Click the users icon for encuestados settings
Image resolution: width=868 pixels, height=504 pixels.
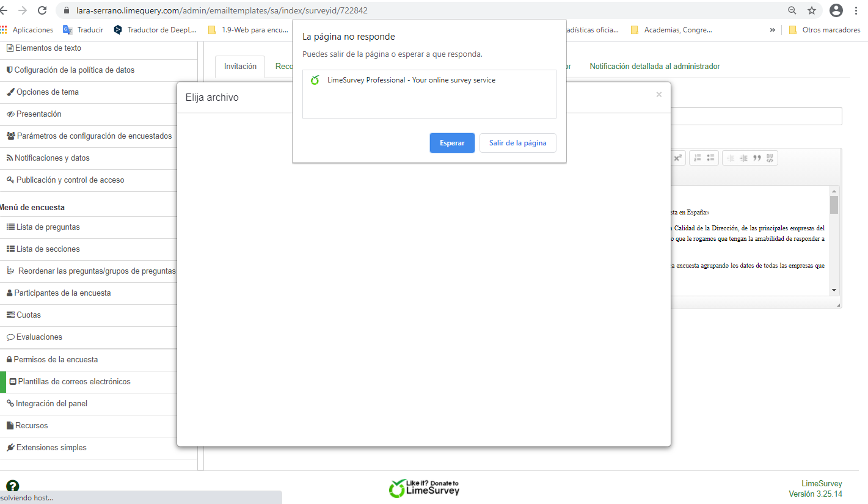tap(11, 136)
